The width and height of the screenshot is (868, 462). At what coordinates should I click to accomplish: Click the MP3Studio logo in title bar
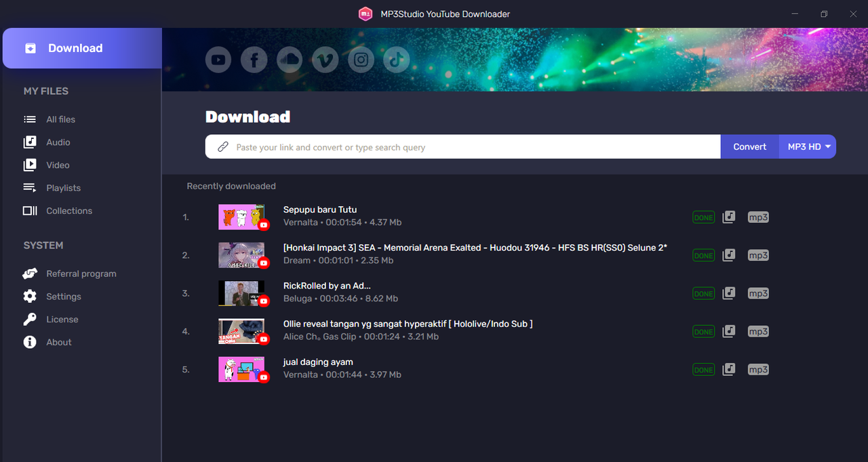point(366,14)
